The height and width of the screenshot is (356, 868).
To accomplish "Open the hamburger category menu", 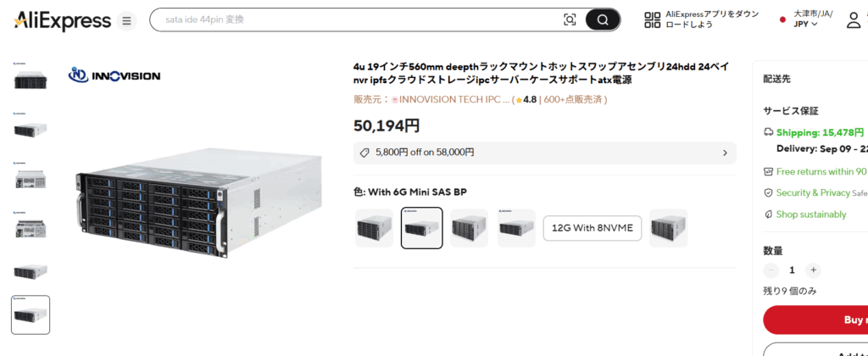I will tap(127, 21).
